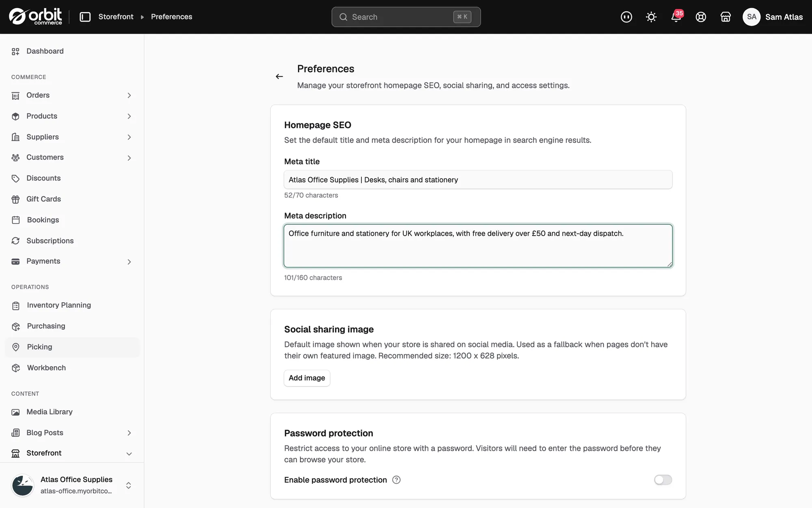This screenshot has height=508, width=812.
Task: Click the meta description resize handle
Action: pos(669,264)
